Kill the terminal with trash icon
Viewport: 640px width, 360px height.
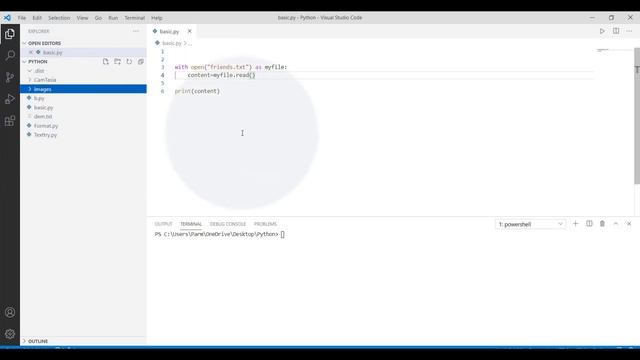(x=602, y=224)
